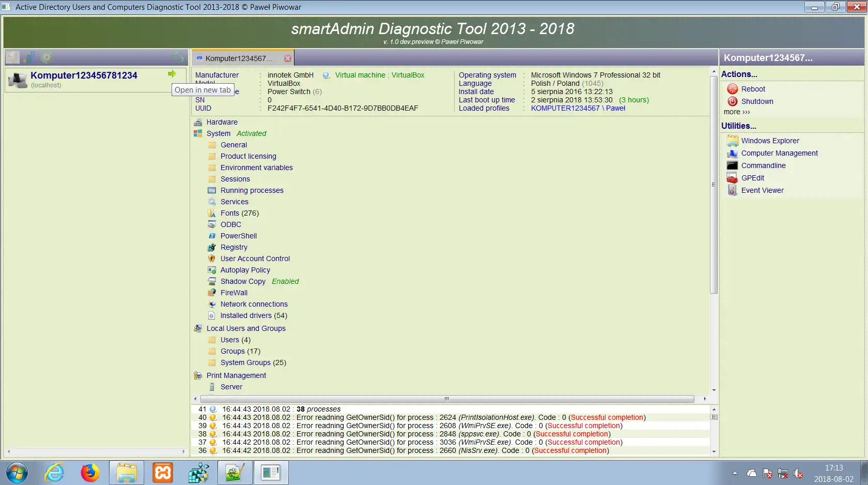Image resolution: width=868 pixels, height=485 pixels.
Task: Click the Reboot red icon
Action: pyautogui.click(x=732, y=89)
